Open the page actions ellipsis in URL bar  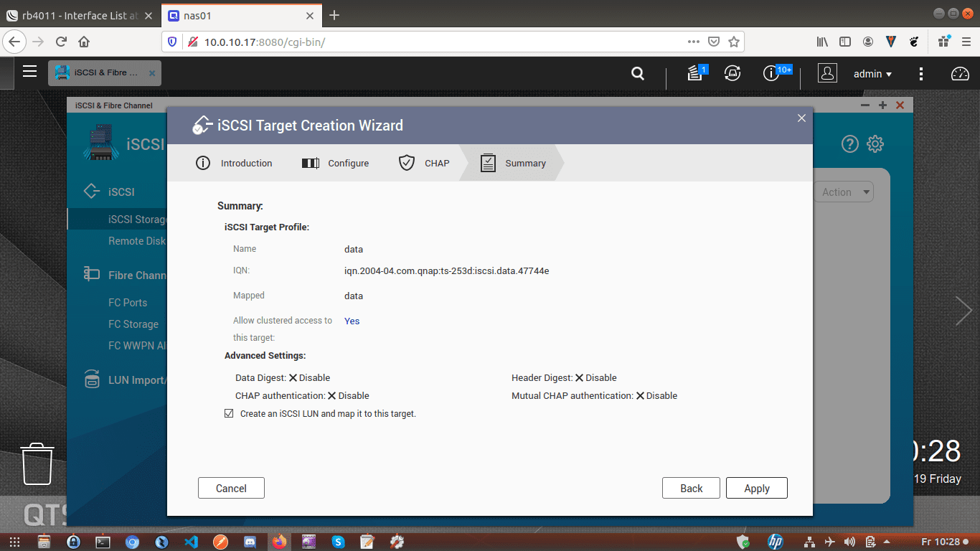[694, 42]
